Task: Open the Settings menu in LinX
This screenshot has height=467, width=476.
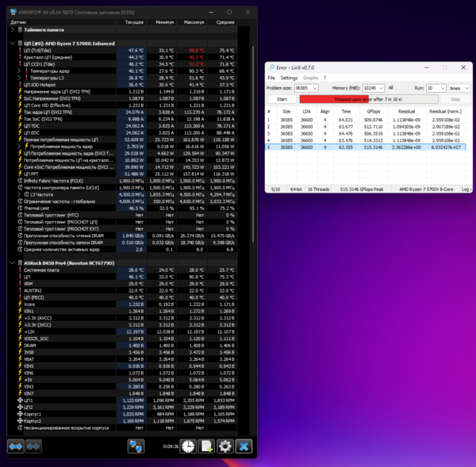Action: click(289, 78)
